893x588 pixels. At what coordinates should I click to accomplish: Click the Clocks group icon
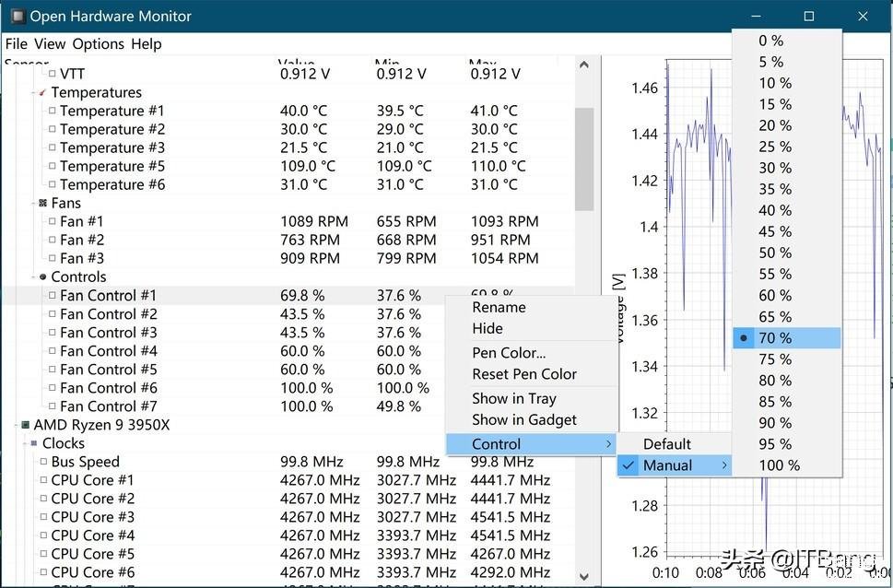pos(33,442)
